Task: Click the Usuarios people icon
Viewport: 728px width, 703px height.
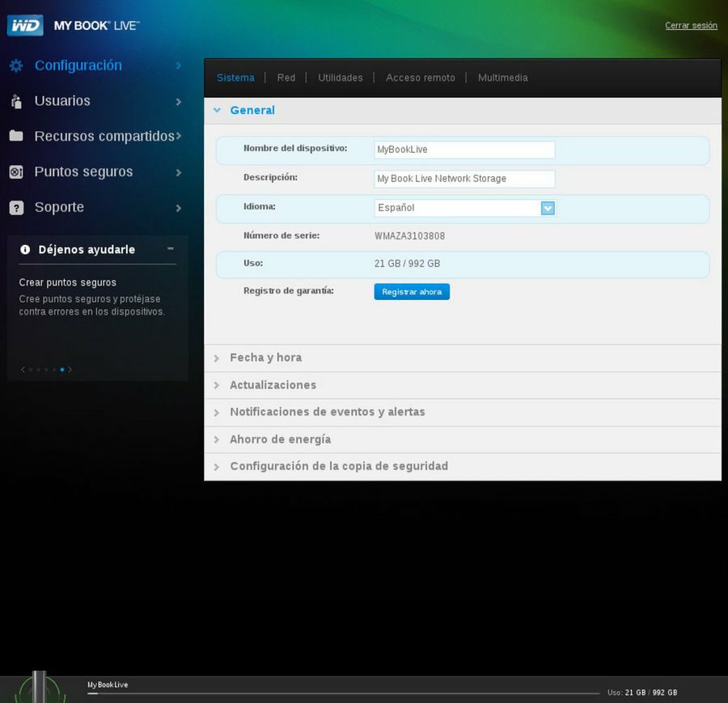Action: click(16, 101)
